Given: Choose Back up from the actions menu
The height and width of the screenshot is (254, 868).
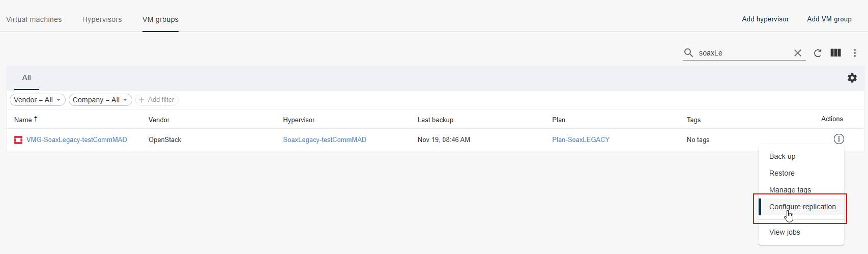Looking at the screenshot, I should pos(782,156).
